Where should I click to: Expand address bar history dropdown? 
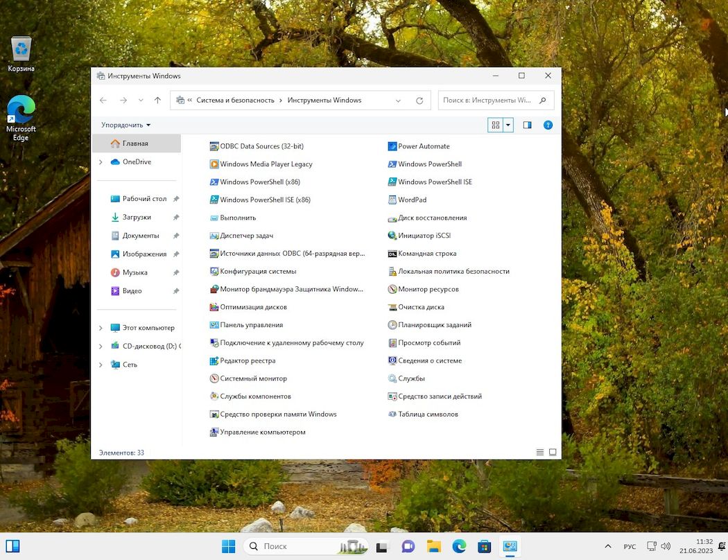point(398,100)
